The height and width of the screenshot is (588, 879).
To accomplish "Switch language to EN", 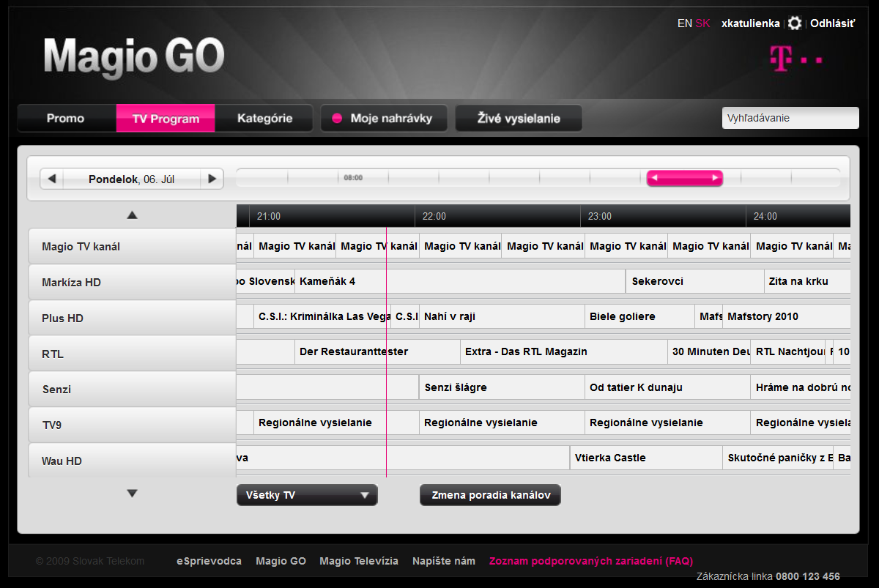I will tap(685, 23).
